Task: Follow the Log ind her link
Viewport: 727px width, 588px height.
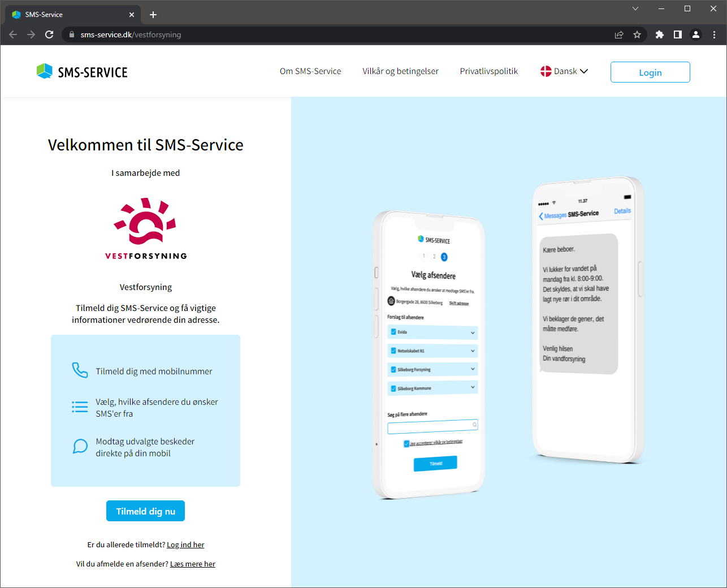Action: pyautogui.click(x=185, y=545)
